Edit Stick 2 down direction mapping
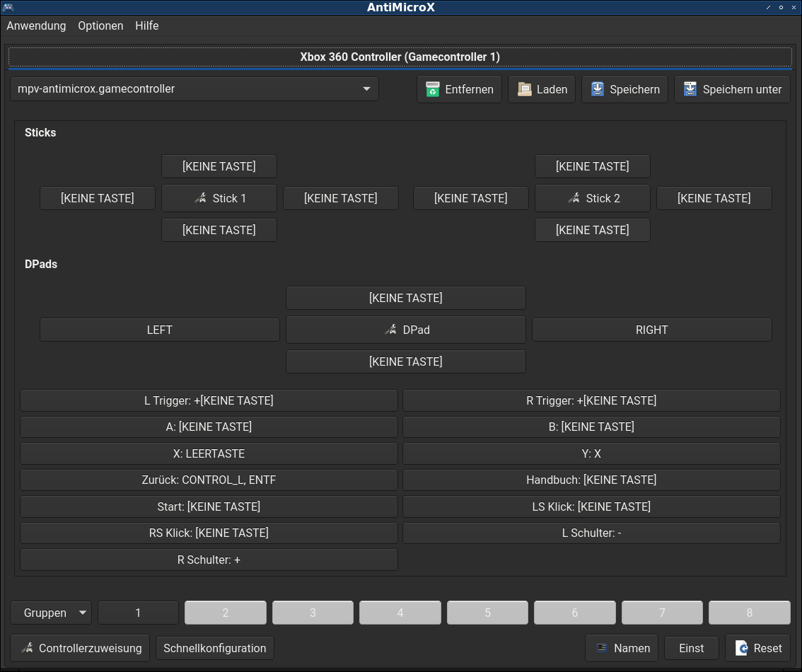 point(592,230)
